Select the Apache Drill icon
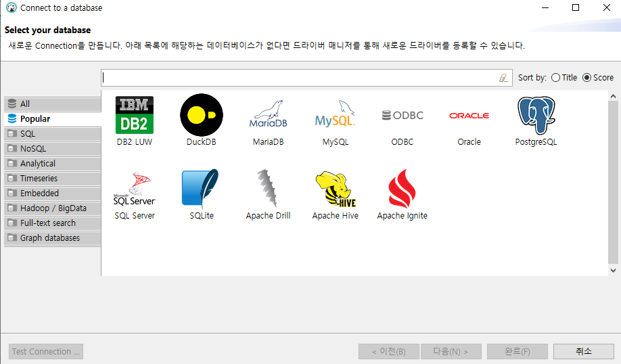 [268, 188]
